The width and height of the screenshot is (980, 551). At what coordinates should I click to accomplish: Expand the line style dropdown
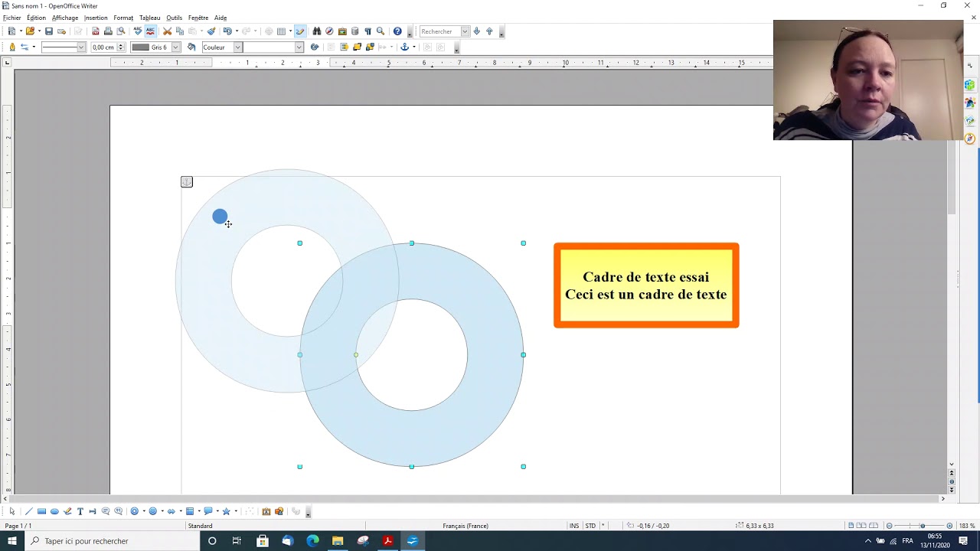81,47
